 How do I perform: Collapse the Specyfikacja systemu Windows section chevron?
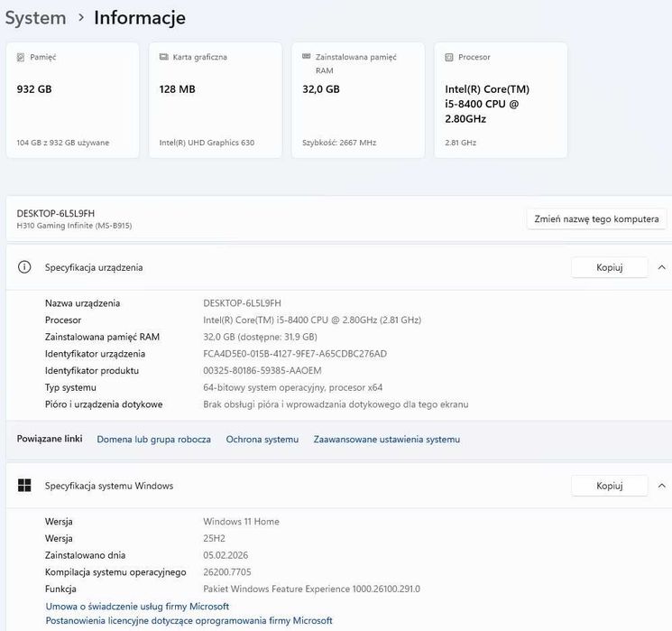pyautogui.click(x=662, y=486)
